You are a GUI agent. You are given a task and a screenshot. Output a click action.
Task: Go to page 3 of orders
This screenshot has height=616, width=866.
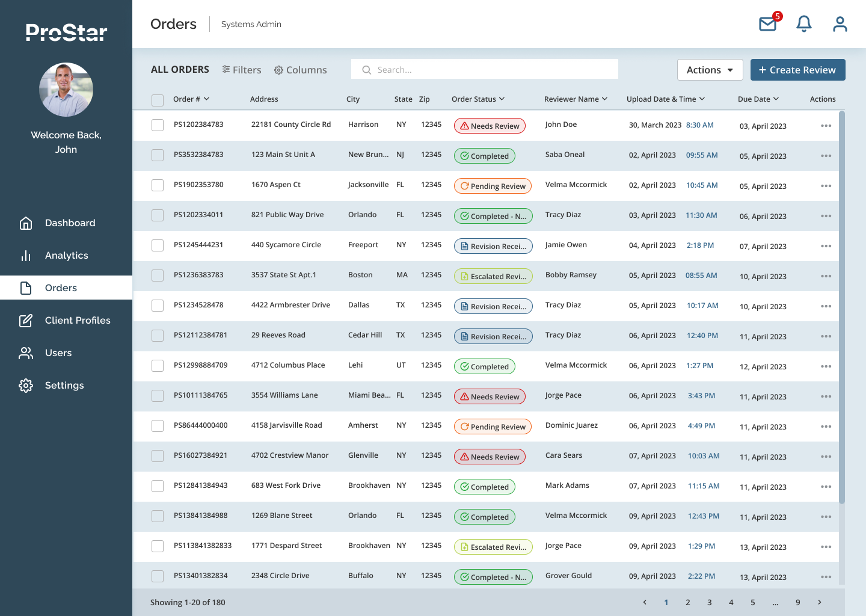pos(710,602)
